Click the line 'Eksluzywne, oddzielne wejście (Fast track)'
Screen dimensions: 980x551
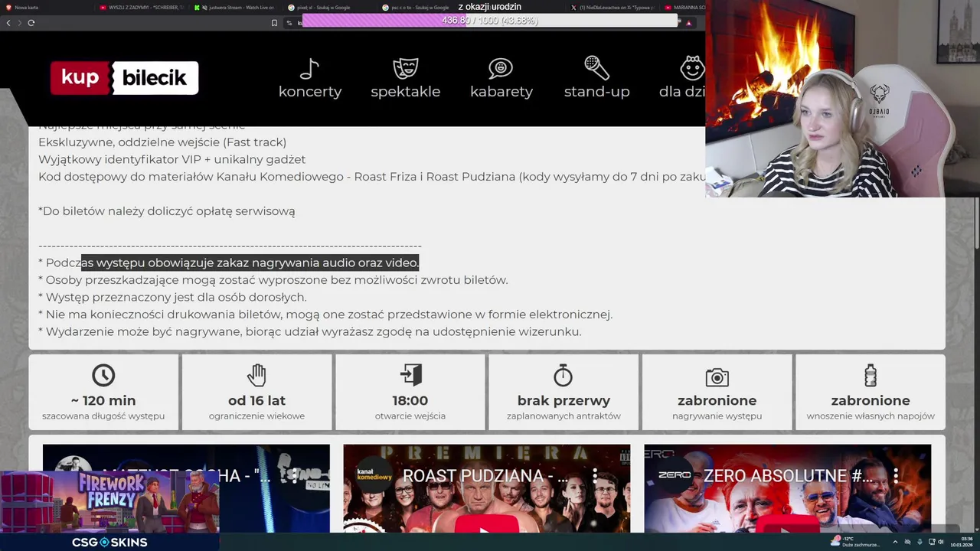pos(162,142)
